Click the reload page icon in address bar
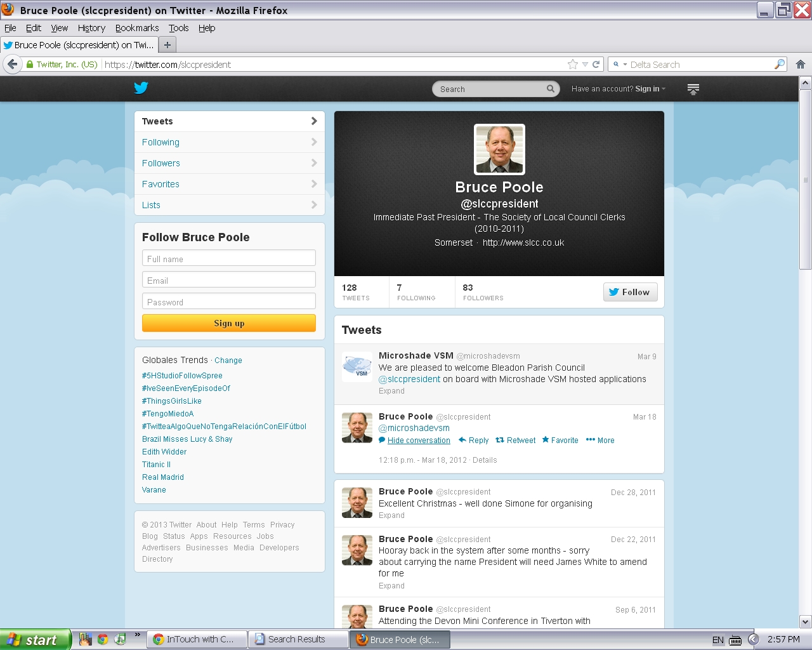Screen dimensions: 812x650 (596, 64)
